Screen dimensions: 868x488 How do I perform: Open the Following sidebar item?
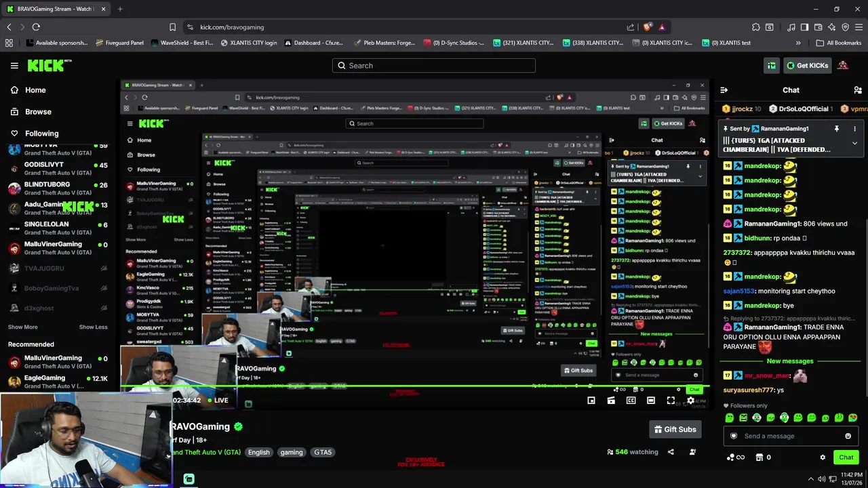[x=35, y=134]
